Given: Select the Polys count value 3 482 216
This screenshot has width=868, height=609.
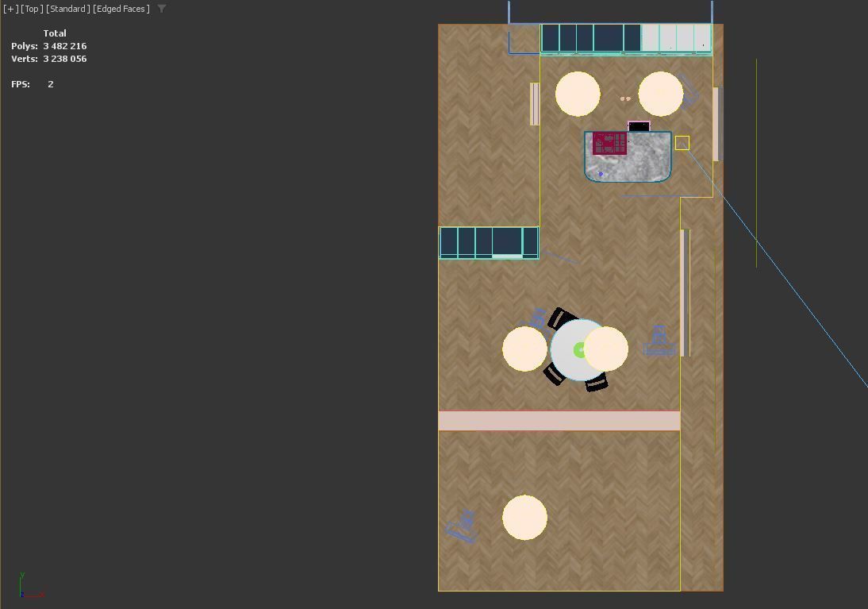Looking at the screenshot, I should pyautogui.click(x=65, y=46).
